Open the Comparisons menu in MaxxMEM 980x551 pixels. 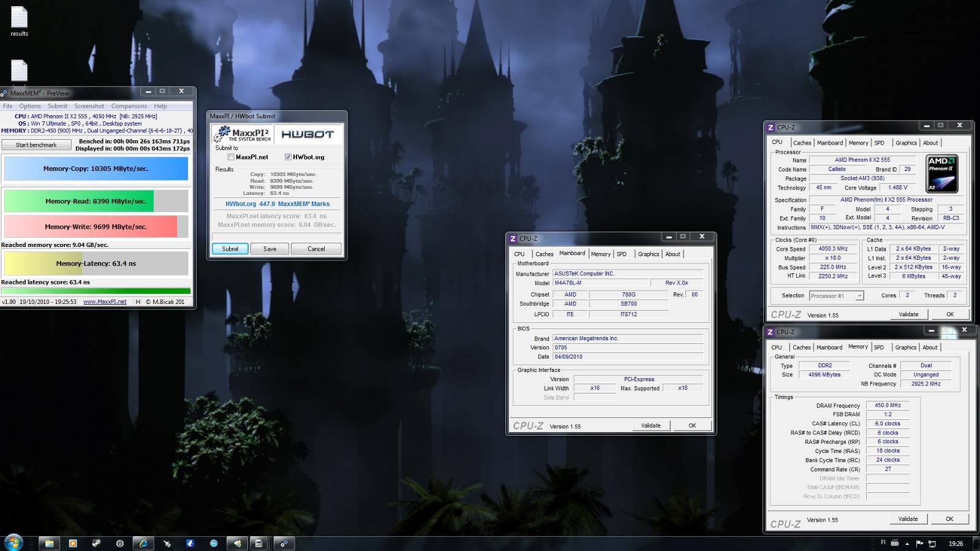tap(129, 106)
